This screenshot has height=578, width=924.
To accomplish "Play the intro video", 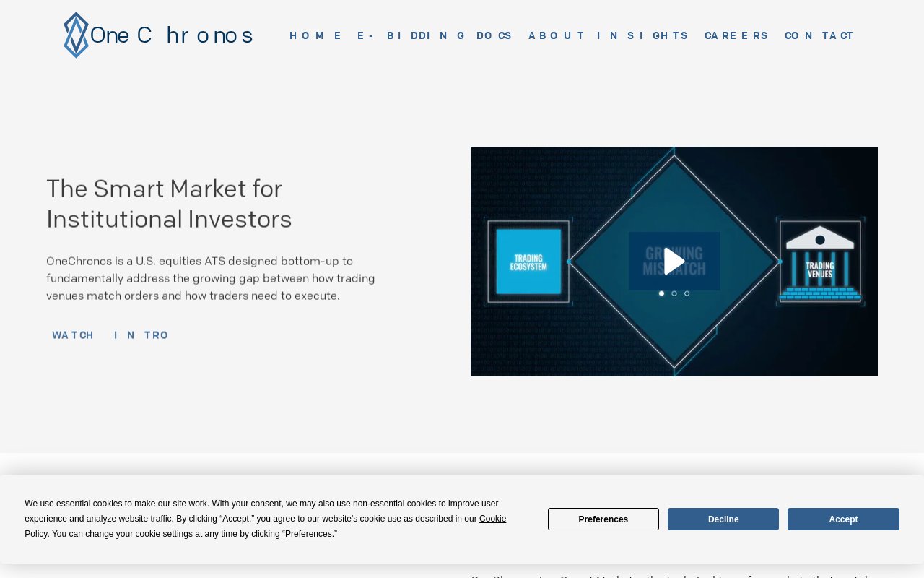I will (x=674, y=261).
